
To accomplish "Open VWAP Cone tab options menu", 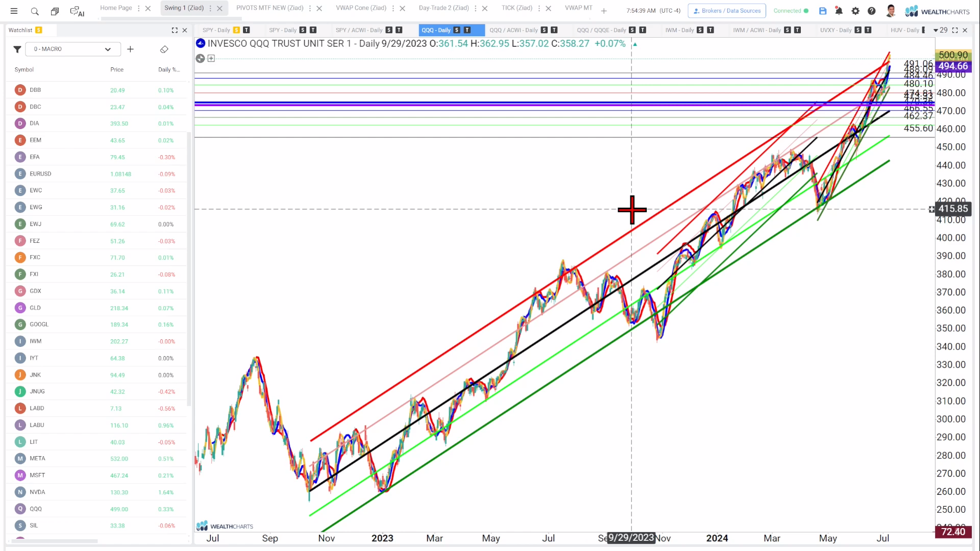I will click(x=393, y=8).
